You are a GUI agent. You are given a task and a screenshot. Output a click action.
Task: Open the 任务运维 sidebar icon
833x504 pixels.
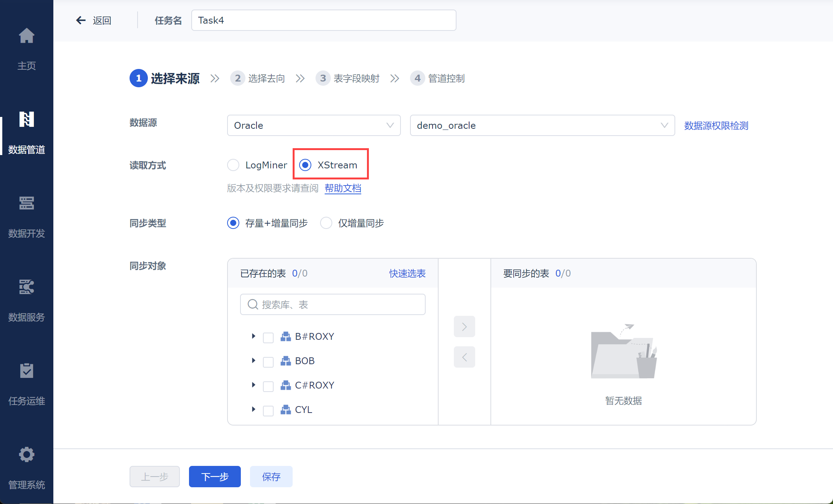pyautogui.click(x=27, y=371)
